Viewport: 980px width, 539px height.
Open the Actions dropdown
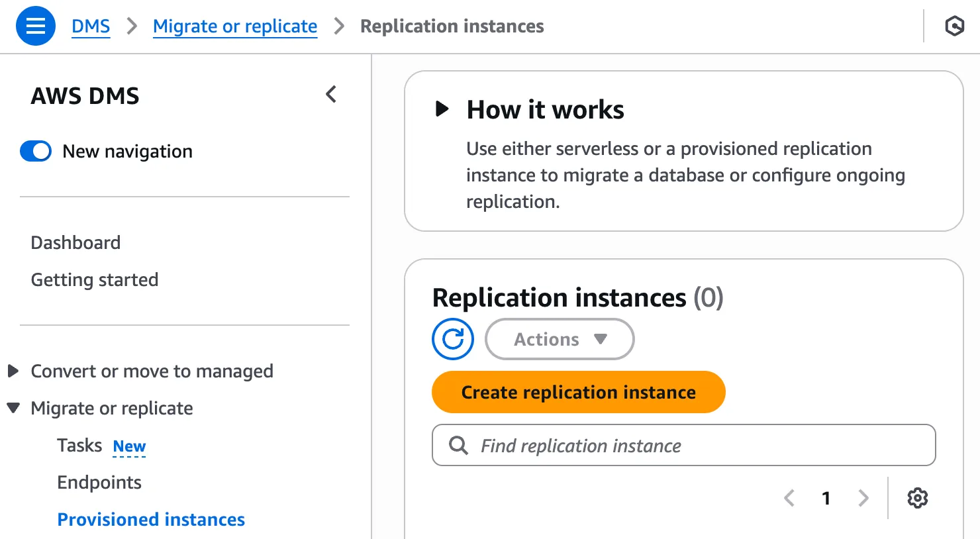560,339
